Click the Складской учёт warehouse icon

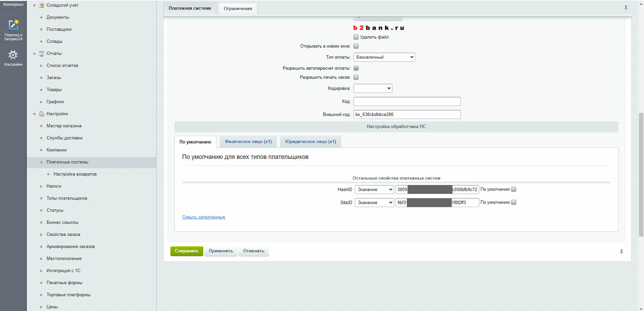tap(42, 5)
